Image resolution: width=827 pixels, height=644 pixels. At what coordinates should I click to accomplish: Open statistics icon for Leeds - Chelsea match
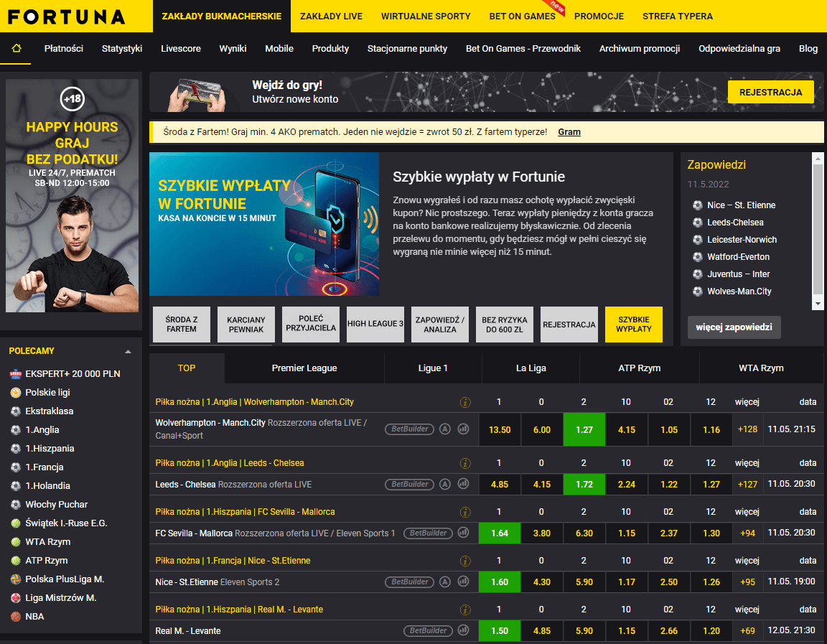pyautogui.click(x=464, y=484)
